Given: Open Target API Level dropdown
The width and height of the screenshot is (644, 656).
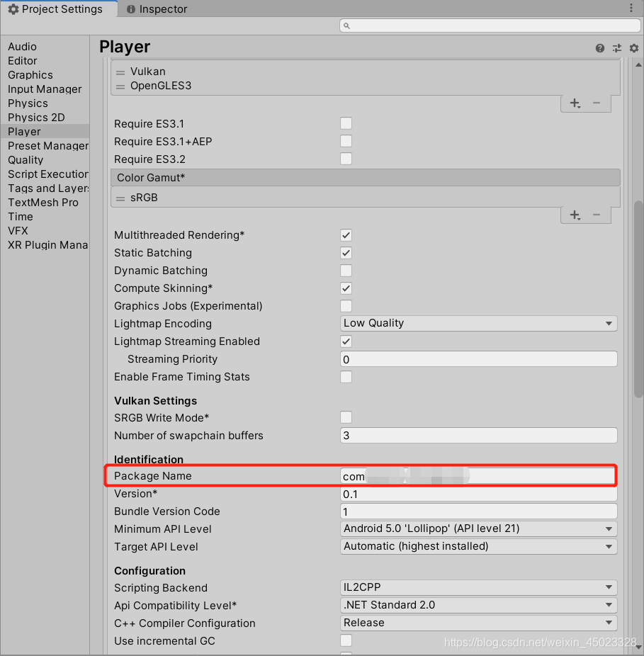Looking at the screenshot, I should pyautogui.click(x=479, y=546).
